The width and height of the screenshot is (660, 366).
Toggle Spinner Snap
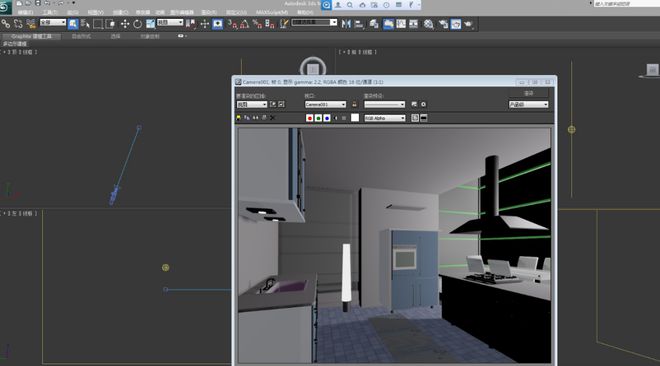[x=270, y=24]
